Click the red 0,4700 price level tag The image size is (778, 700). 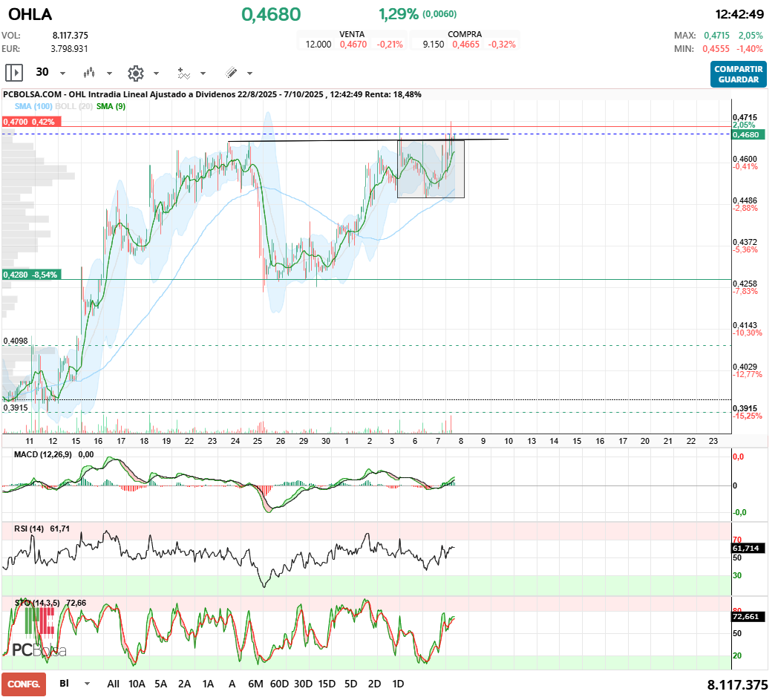point(31,122)
